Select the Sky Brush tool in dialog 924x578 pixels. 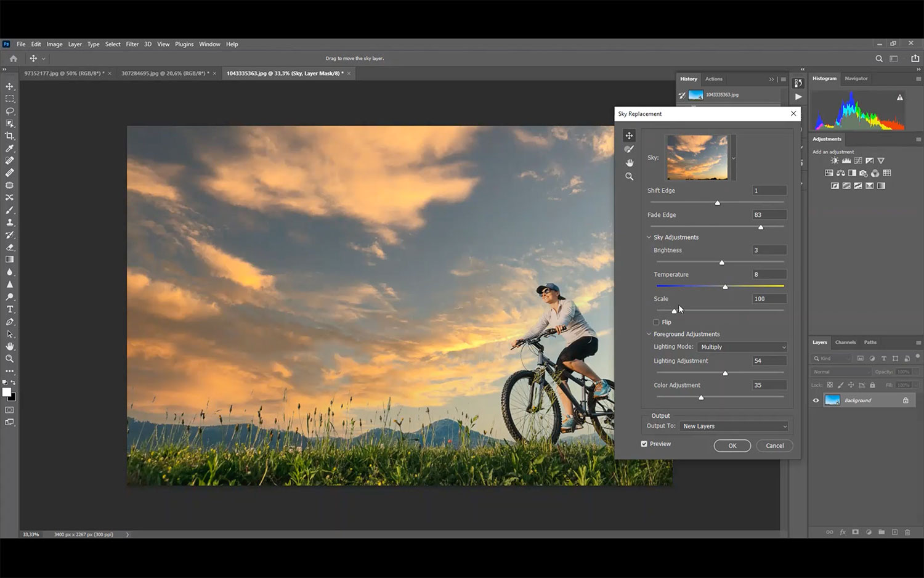[629, 149]
